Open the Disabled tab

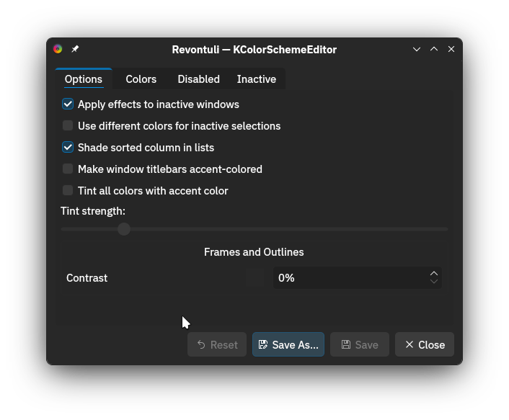[x=198, y=79]
